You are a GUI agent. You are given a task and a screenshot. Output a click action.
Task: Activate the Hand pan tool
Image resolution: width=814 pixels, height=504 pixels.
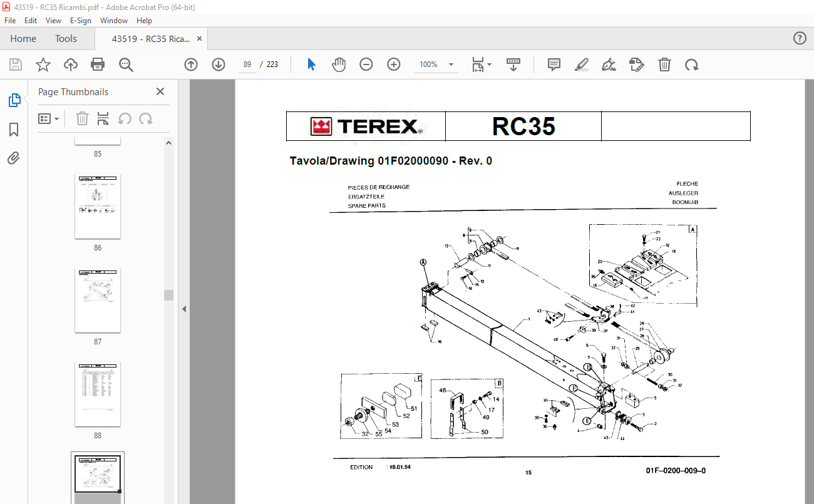click(339, 64)
